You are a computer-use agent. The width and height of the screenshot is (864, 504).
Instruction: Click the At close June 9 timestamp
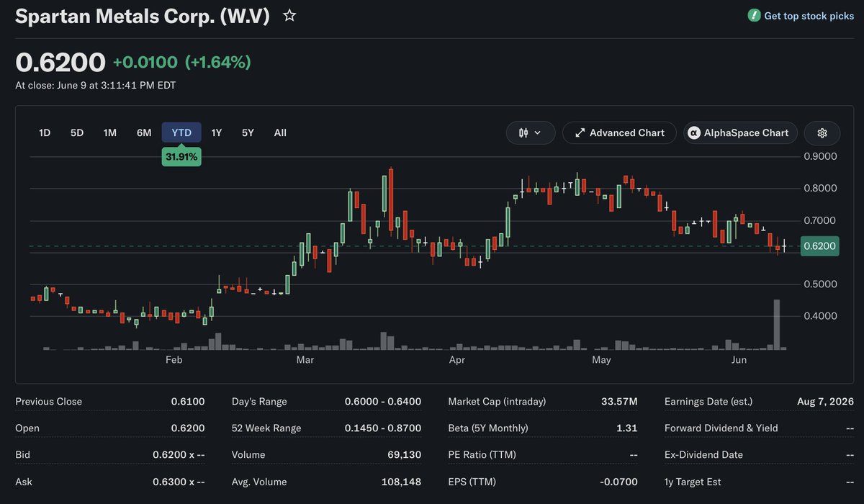[96, 85]
